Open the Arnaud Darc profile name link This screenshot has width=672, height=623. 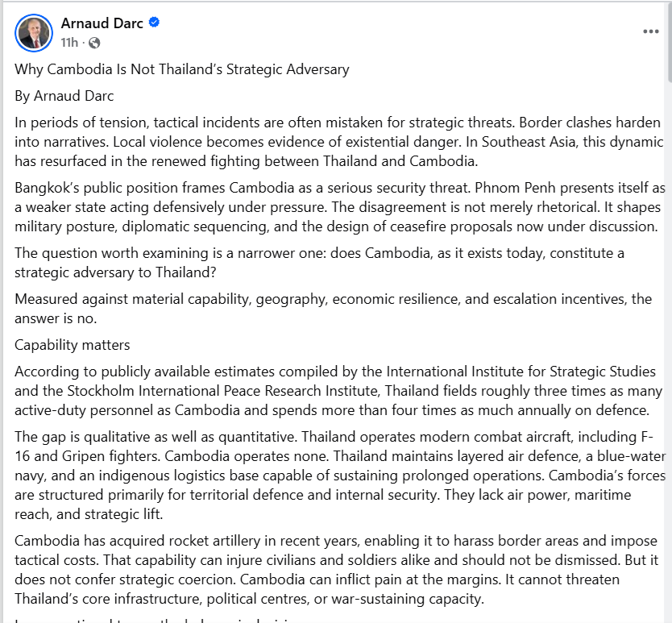click(x=102, y=23)
